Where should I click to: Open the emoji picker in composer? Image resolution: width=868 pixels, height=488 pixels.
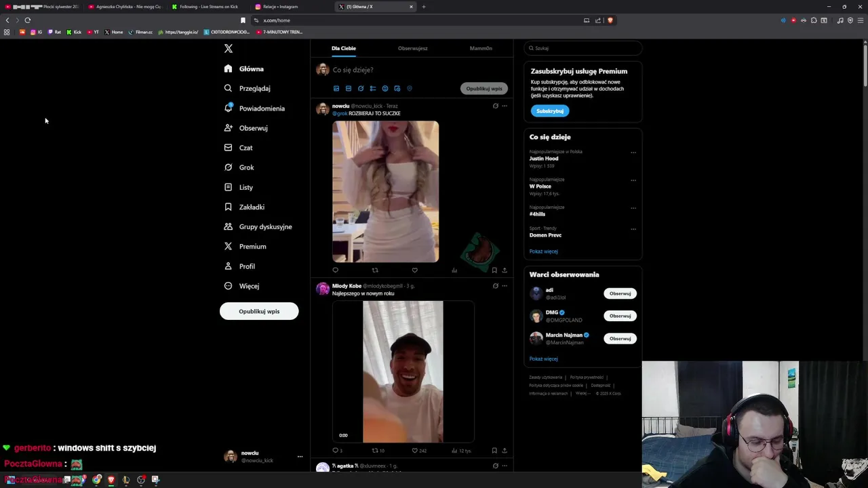point(385,89)
